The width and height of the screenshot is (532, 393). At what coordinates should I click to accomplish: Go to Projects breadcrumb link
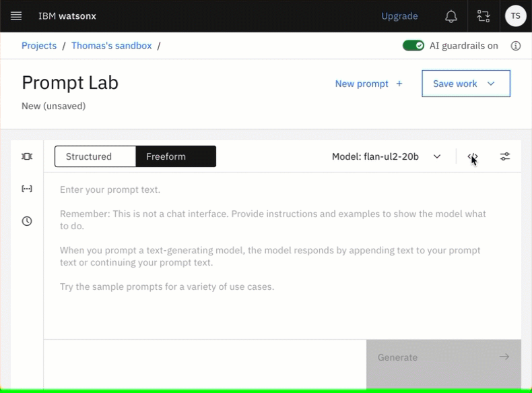coord(39,46)
